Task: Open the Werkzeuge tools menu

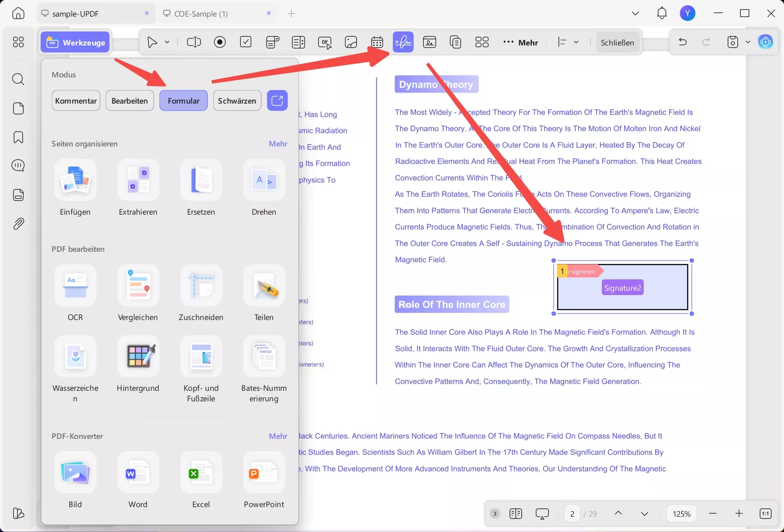Action: [x=76, y=42]
